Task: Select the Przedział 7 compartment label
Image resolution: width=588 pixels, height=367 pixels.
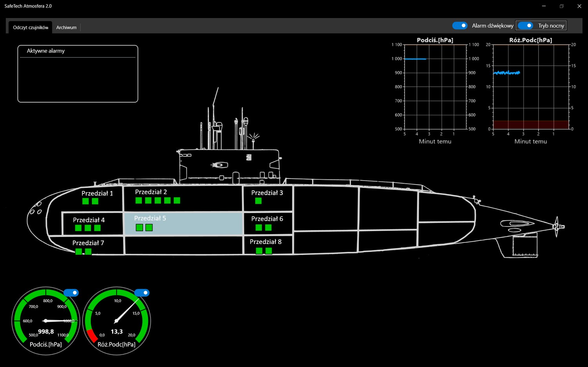Action: pyautogui.click(x=88, y=243)
